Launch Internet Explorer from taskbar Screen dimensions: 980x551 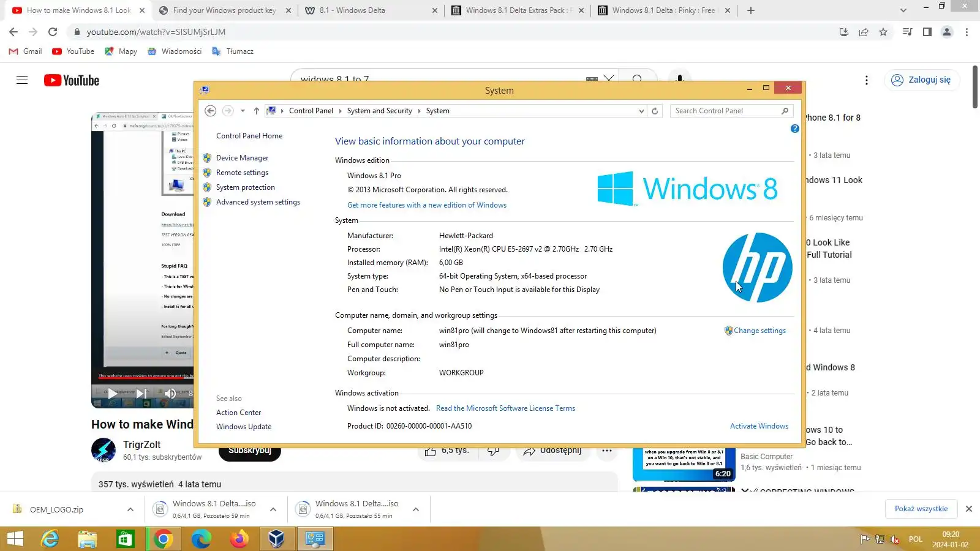point(50,539)
